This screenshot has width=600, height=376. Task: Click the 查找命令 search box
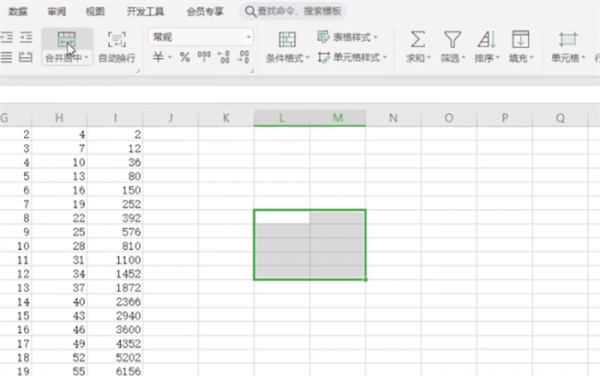[293, 11]
